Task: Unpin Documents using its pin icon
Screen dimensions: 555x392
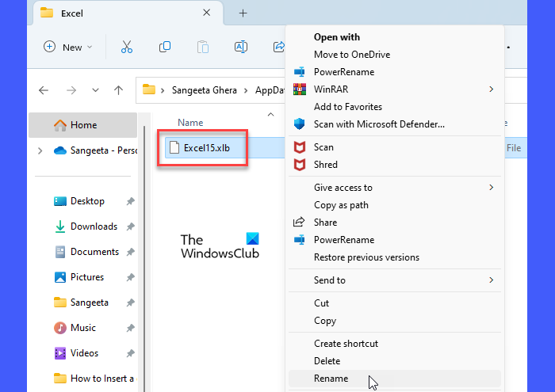Action: 131,252
